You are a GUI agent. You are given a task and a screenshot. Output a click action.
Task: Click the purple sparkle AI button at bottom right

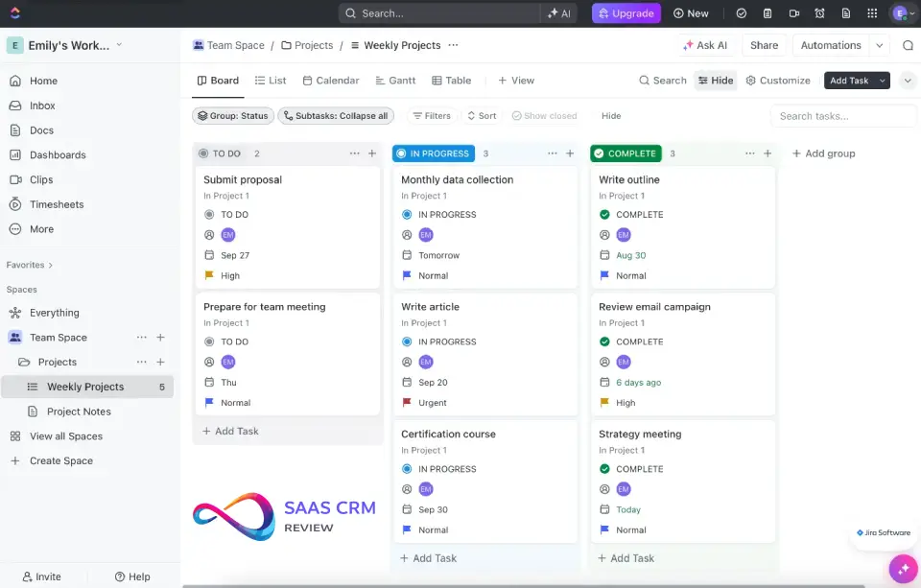(x=902, y=568)
